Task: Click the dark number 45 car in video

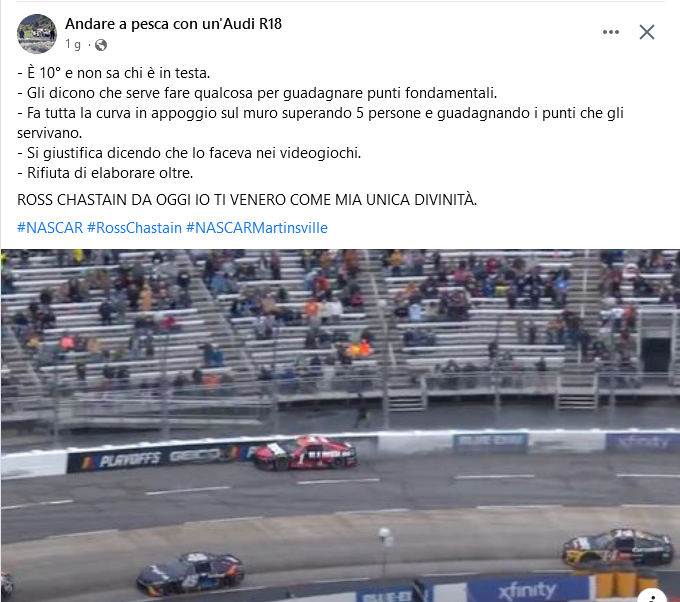Action: pos(190,573)
